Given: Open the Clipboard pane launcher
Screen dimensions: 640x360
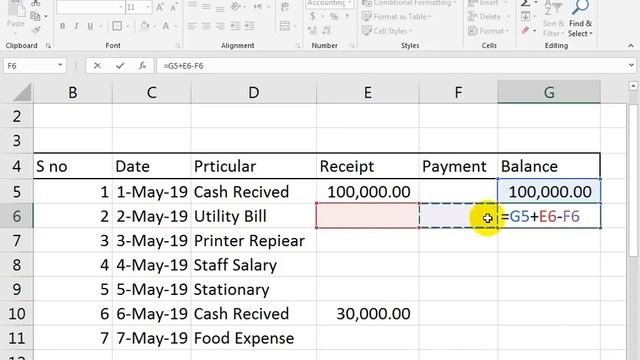Looking at the screenshot, I should point(48,46).
